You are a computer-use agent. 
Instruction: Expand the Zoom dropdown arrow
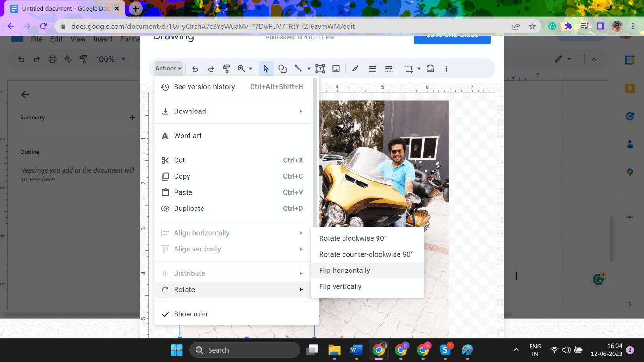click(x=251, y=69)
